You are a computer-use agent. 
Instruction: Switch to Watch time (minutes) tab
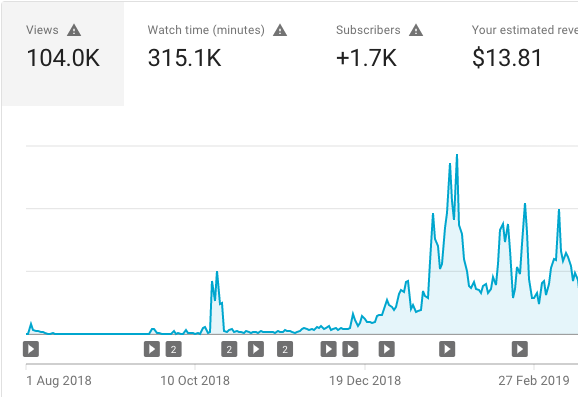(217, 54)
